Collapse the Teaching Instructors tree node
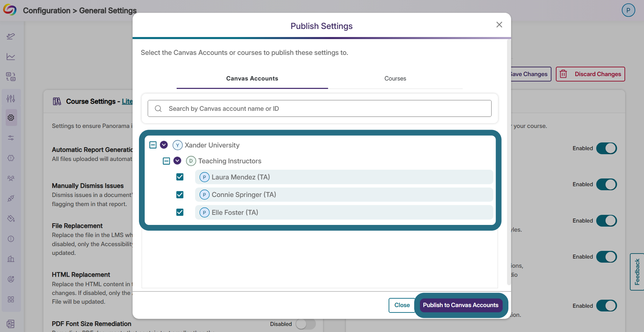 177,161
